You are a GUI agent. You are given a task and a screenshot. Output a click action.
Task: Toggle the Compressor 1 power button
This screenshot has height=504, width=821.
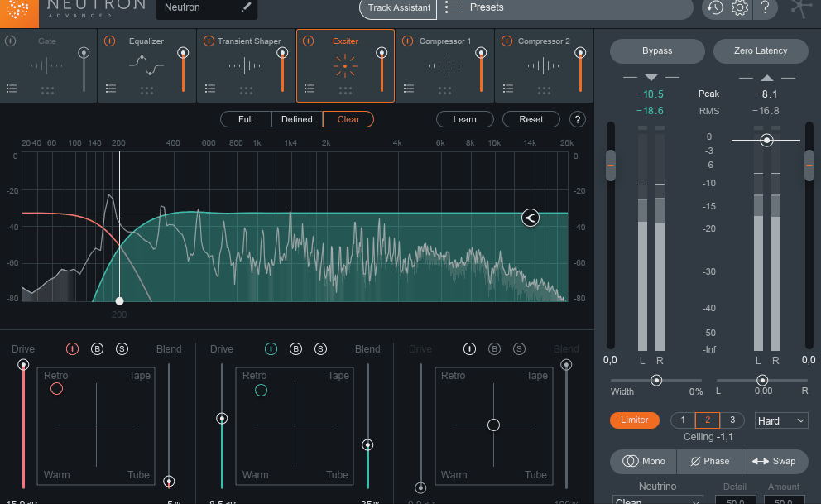point(407,41)
